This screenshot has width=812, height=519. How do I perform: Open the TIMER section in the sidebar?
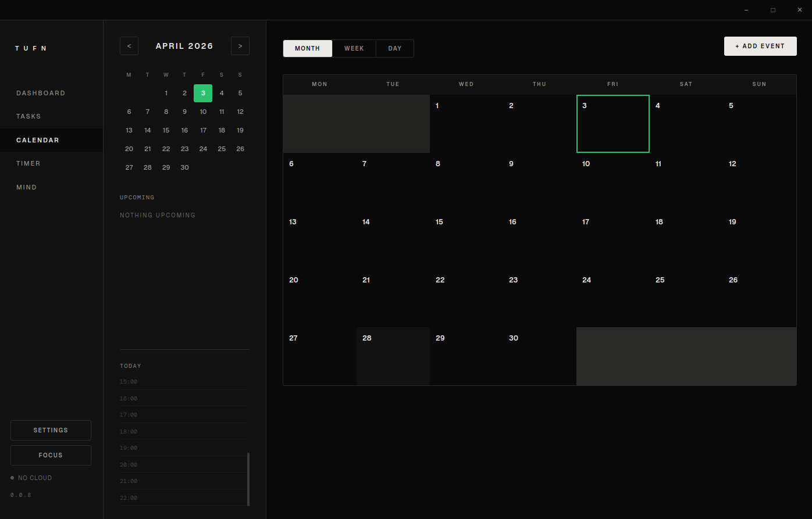coord(28,163)
